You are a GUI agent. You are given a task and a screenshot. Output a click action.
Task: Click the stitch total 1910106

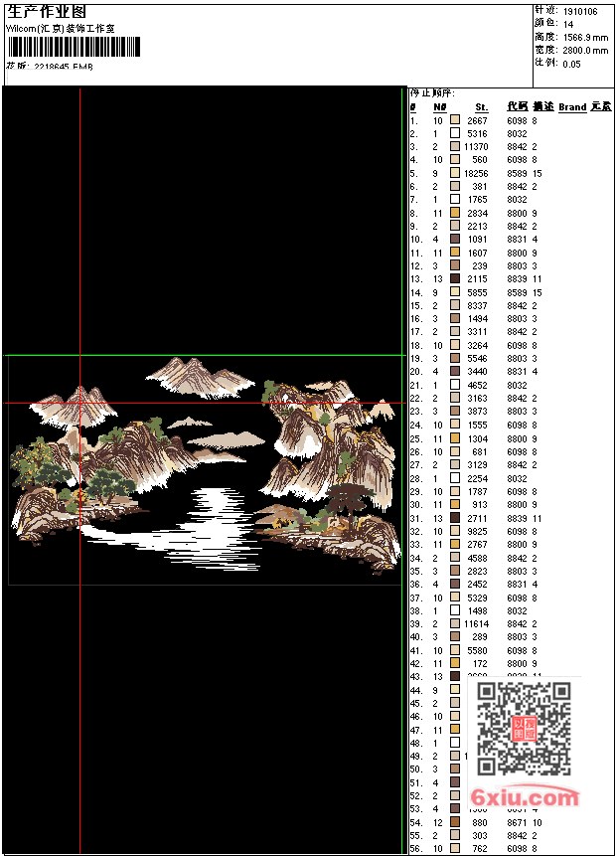(x=580, y=11)
